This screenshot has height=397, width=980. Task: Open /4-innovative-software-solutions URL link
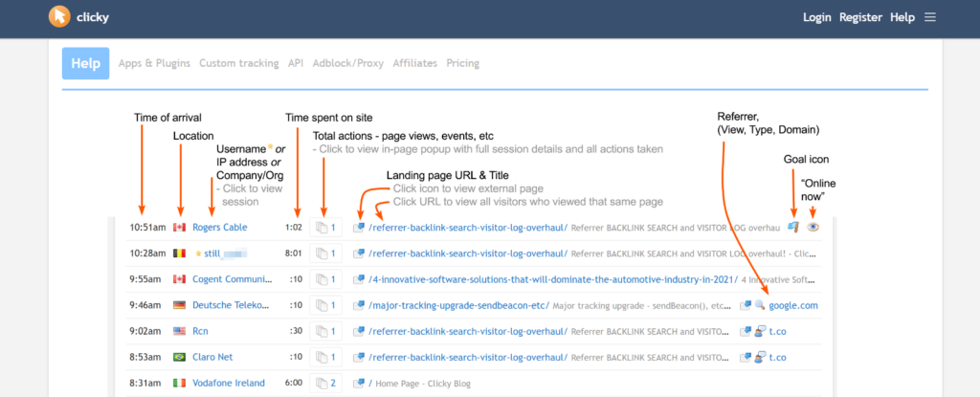point(554,279)
